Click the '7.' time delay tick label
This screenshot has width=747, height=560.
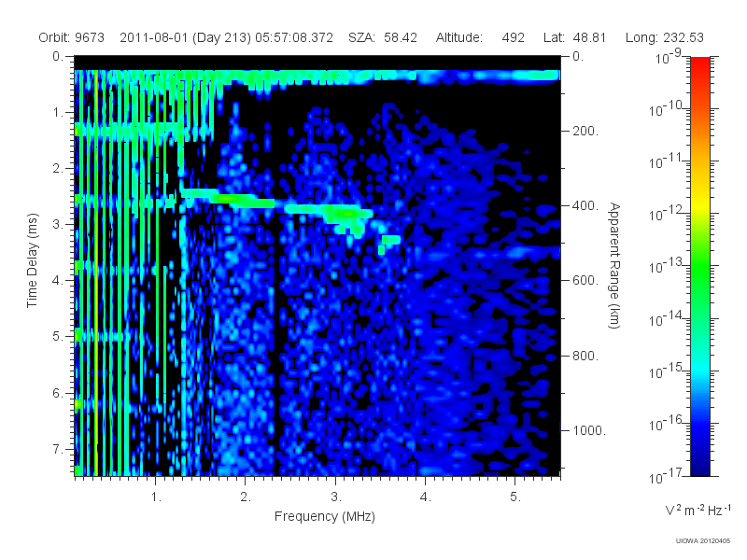[x=58, y=449]
